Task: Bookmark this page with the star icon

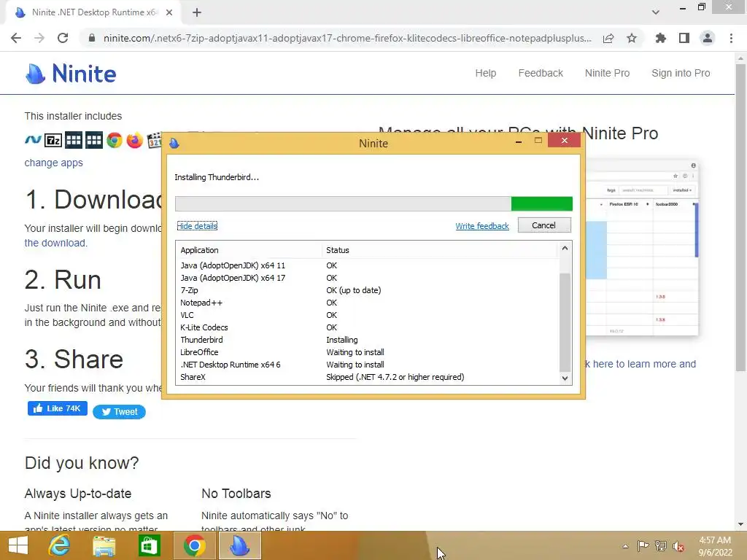Action: point(632,38)
